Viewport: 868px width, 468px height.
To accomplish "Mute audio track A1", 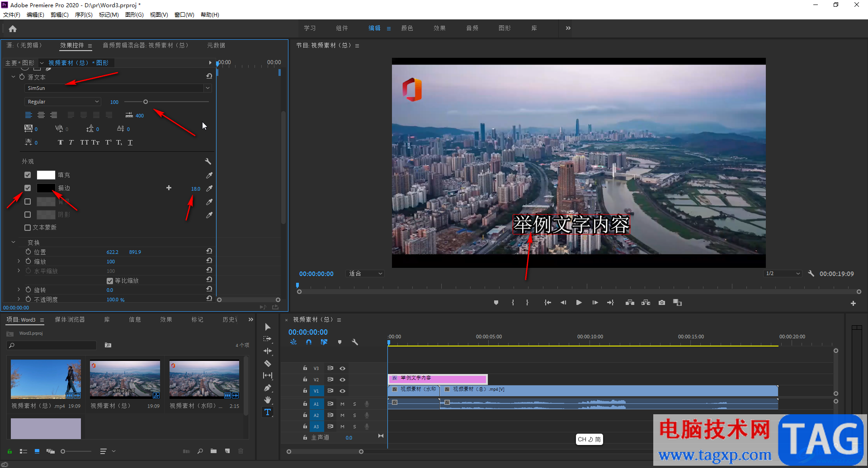I will 342,404.
